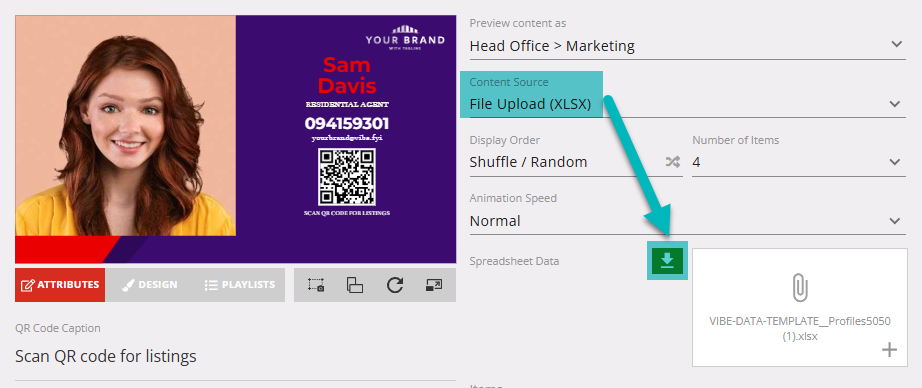Click the QR code in the preview

[x=346, y=177]
